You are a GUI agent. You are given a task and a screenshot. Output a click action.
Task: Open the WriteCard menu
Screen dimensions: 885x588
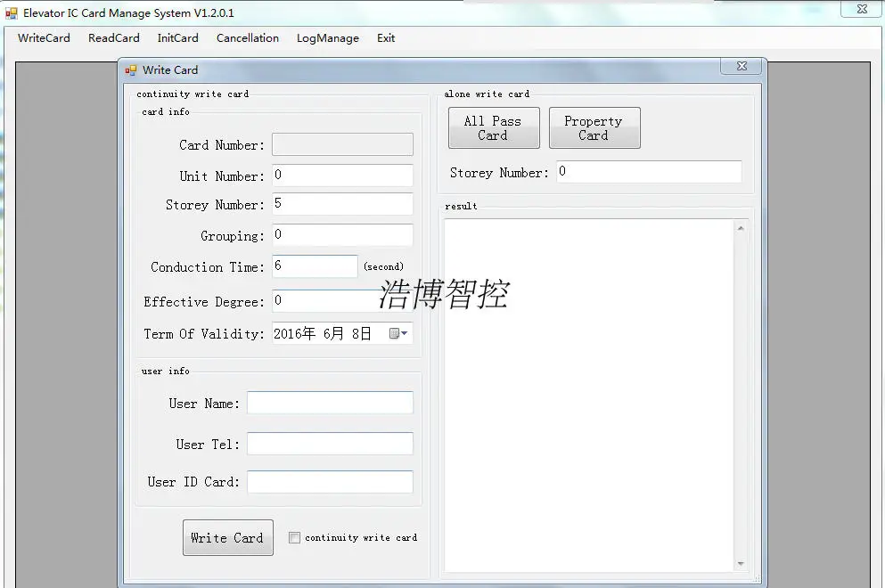coord(44,37)
